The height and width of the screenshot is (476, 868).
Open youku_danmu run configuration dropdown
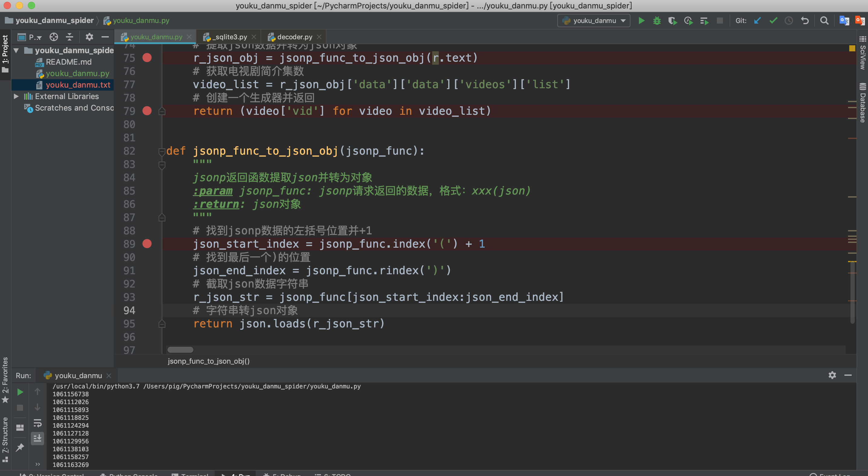tap(594, 21)
